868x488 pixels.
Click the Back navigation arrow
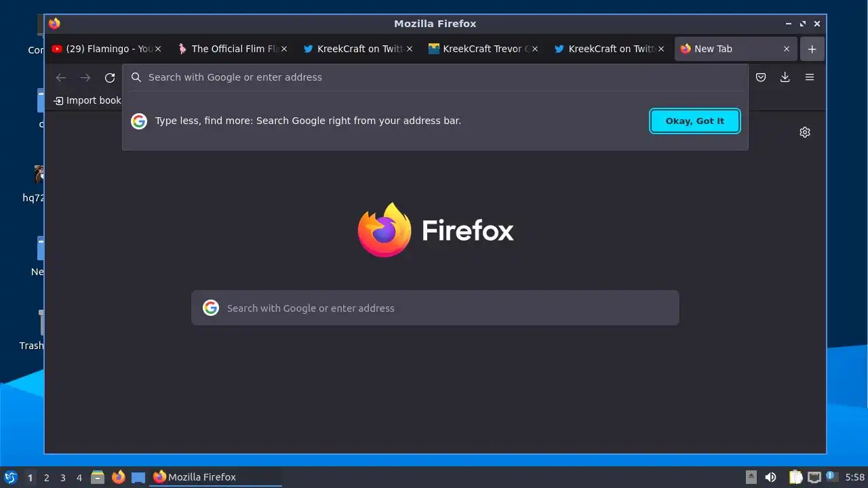pyautogui.click(x=61, y=77)
